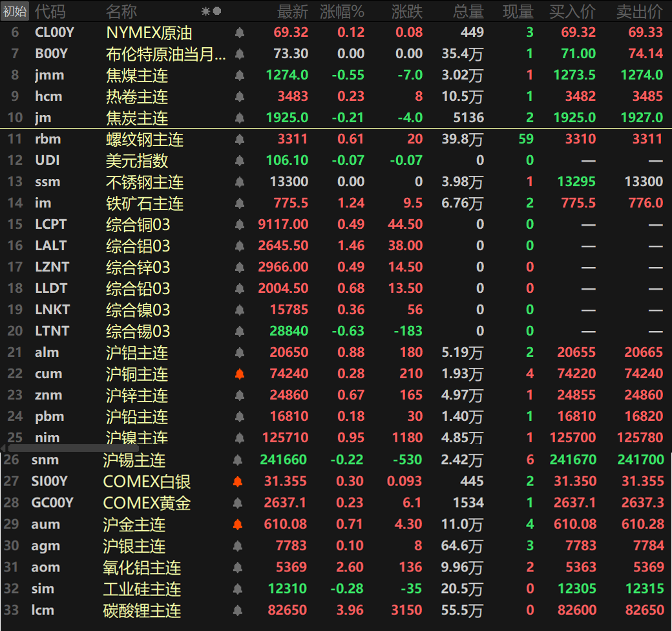Disable the red alert bell for 沪金主连

tap(239, 524)
